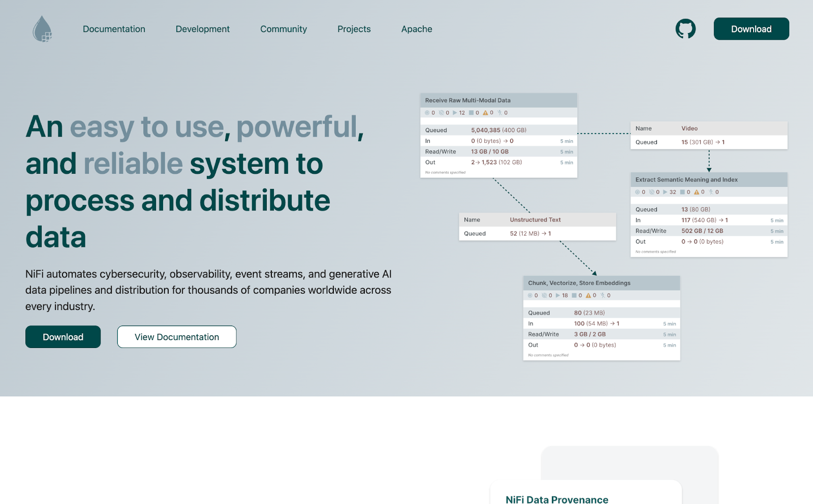The height and width of the screenshot is (504, 813).
Task: Click running play icon in Chunk, Vectorize group
Action: point(557,295)
